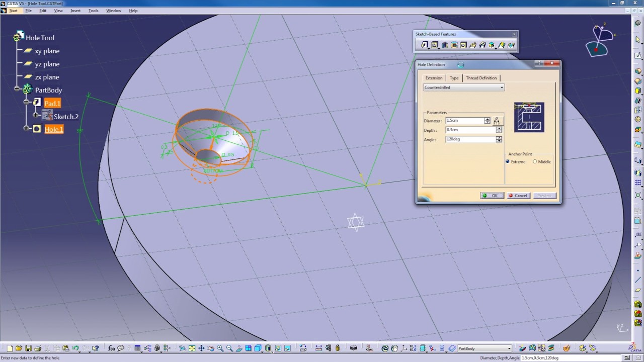
Task: Click the Zoom In magnifier icon
Action: point(220,348)
